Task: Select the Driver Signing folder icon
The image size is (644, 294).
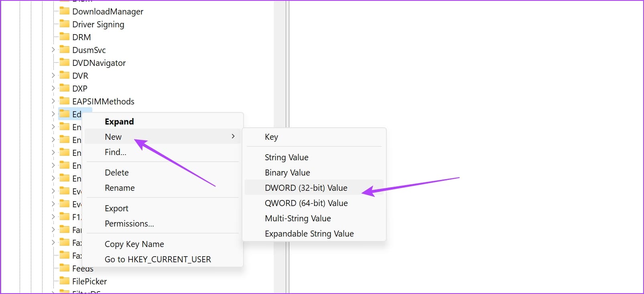Action: [64, 24]
